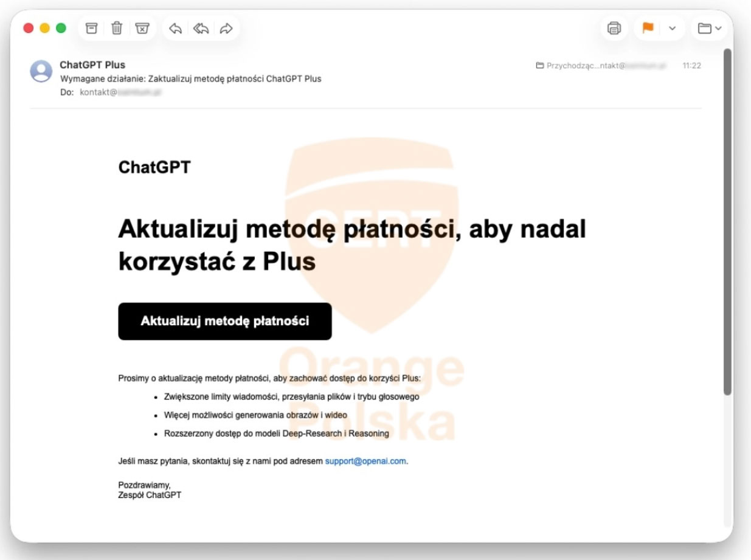Click the recipient address after 'Do:'
Image resolution: width=751 pixels, height=560 pixels.
[120, 92]
